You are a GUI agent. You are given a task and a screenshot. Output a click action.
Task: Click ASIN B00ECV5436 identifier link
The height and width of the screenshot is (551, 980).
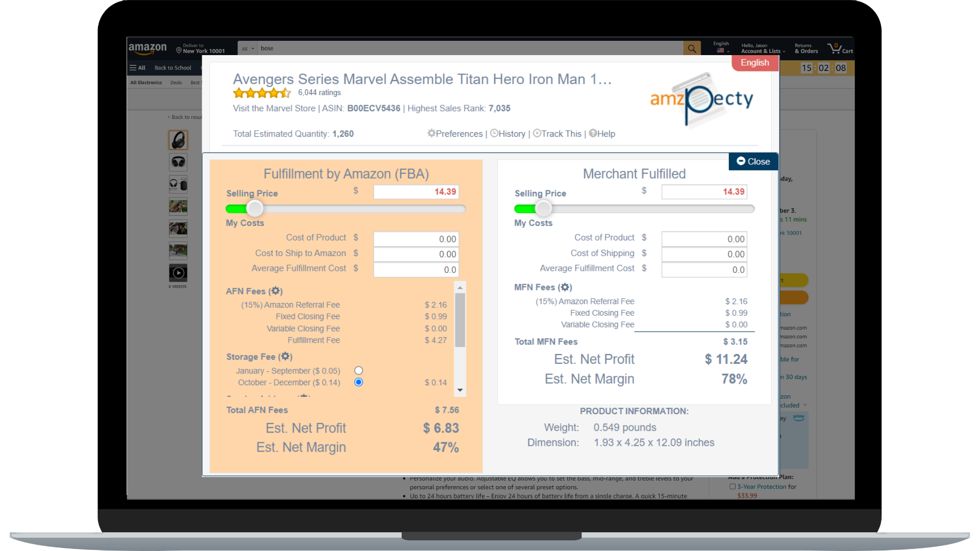coord(373,107)
